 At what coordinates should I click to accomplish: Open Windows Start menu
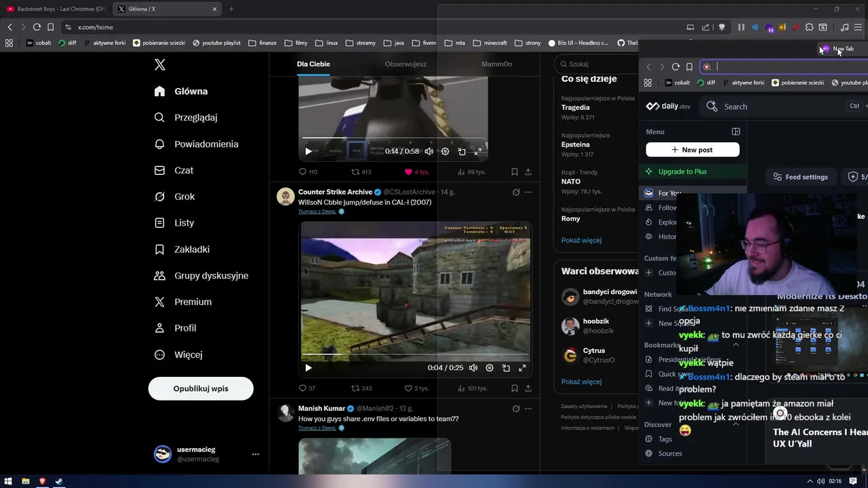[9, 481]
